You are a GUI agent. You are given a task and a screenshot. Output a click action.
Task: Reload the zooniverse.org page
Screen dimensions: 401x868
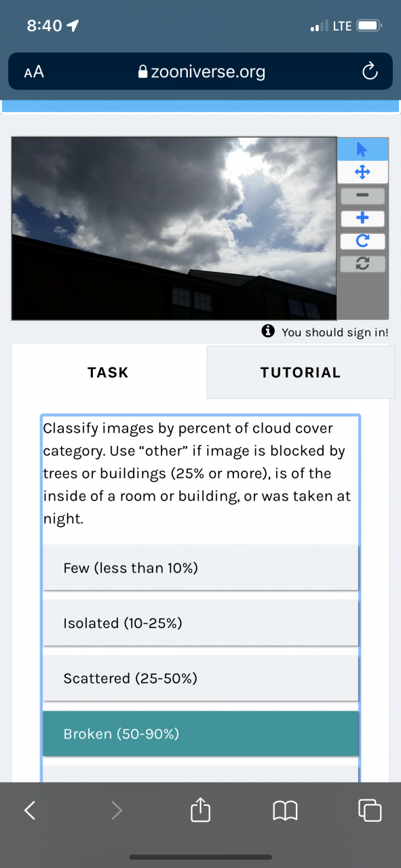pyautogui.click(x=369, y=71)
